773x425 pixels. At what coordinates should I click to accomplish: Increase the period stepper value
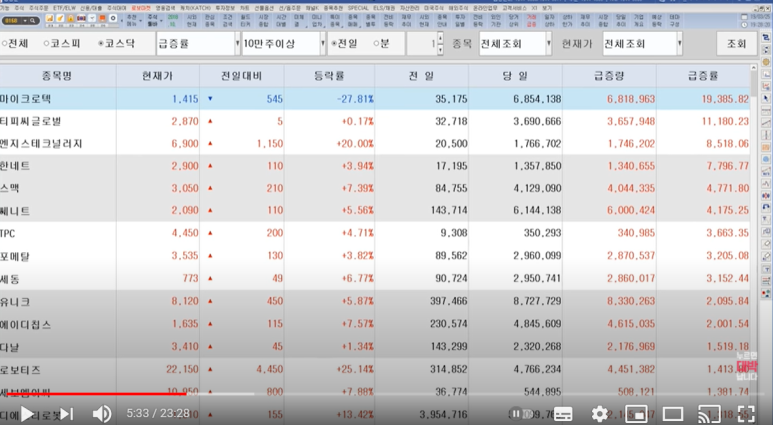click(440, 38)
